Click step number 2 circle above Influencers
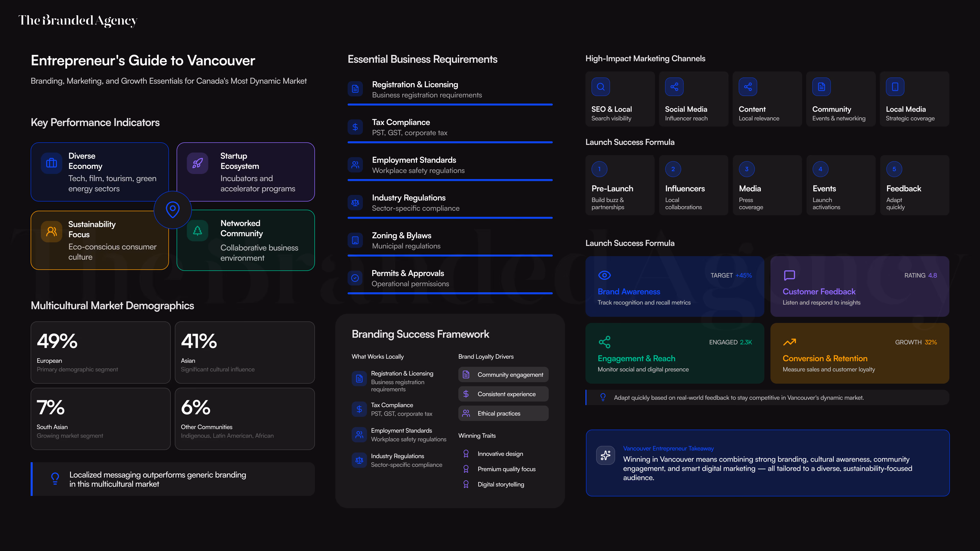 [x=673, y=169]
